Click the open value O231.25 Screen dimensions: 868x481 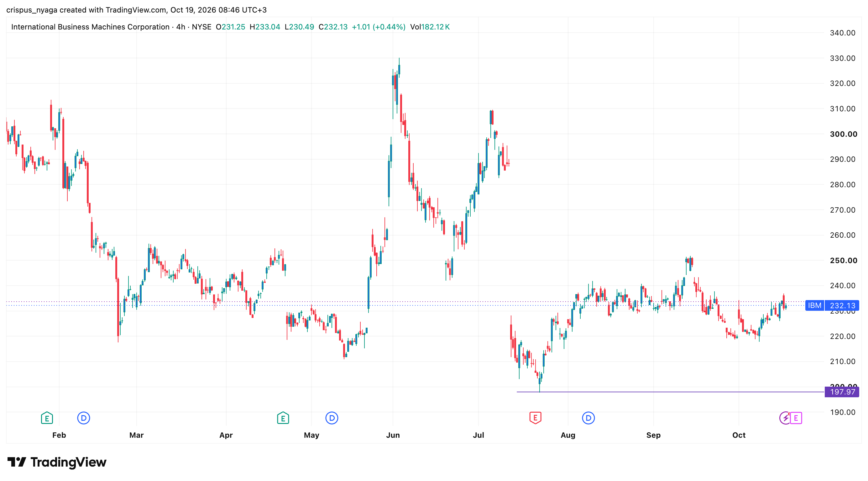231,27
